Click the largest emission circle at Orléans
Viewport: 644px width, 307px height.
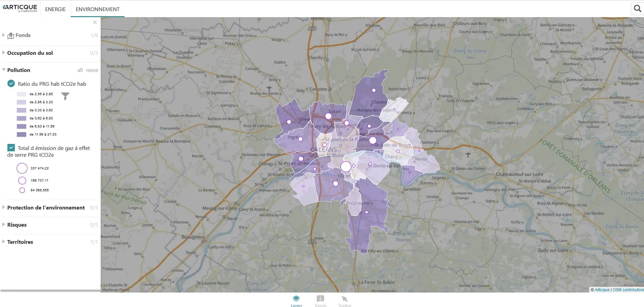tap(346, 166)
